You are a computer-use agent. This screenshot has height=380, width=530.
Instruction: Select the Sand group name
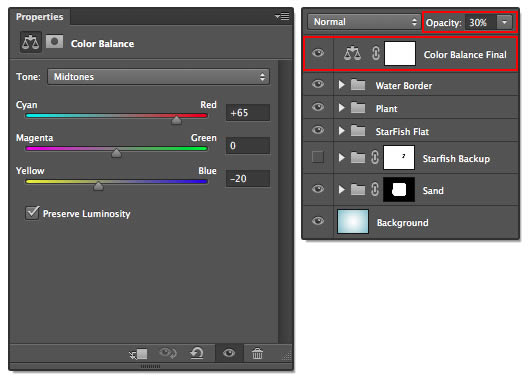(x=433, y=191)
